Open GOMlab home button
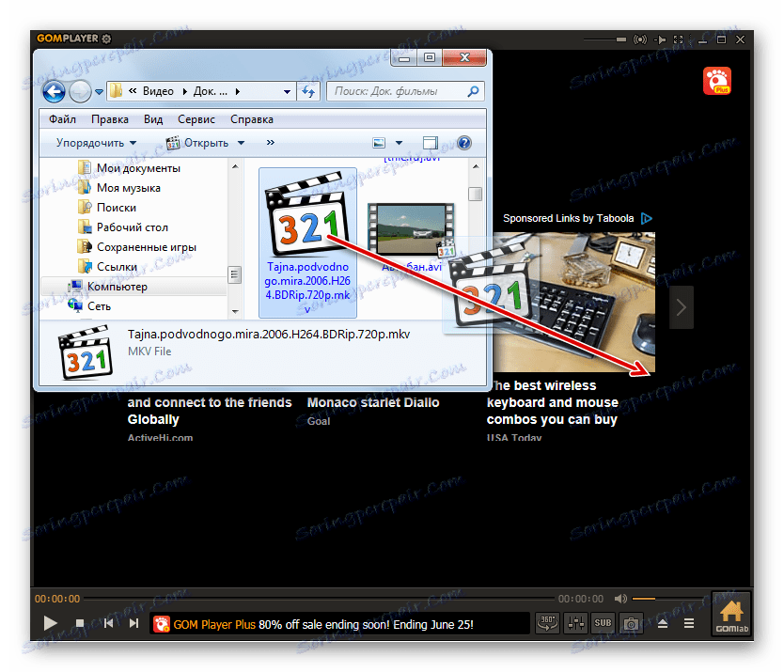This screenshot has height=672, width=784. pos(731,614)
